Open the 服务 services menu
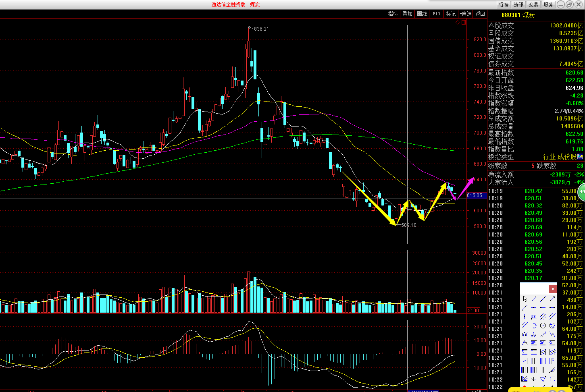Screen dimensions: 585x392 tap(548, 4)
